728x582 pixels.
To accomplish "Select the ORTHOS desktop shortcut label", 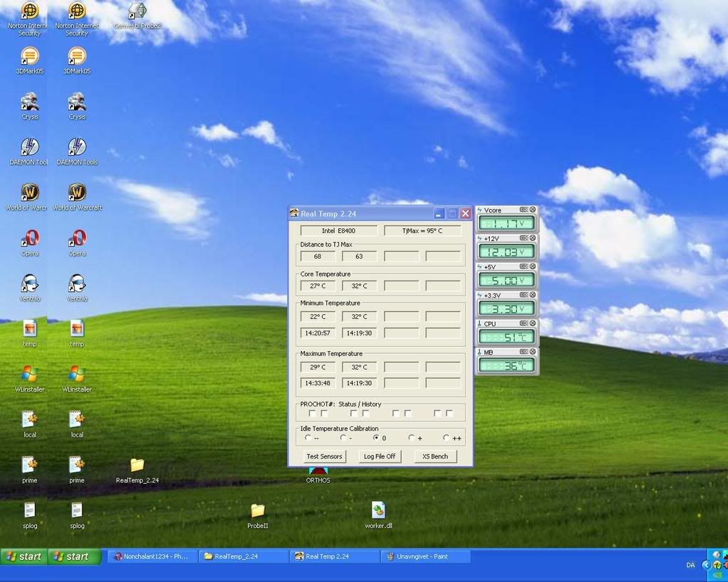I will [318, 480].
